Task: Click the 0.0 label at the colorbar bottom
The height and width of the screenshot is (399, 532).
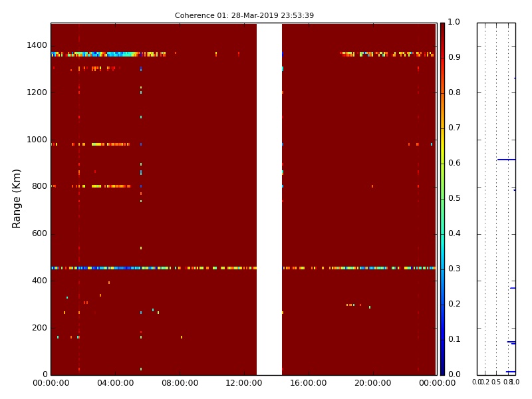Action: coord(454,374)
